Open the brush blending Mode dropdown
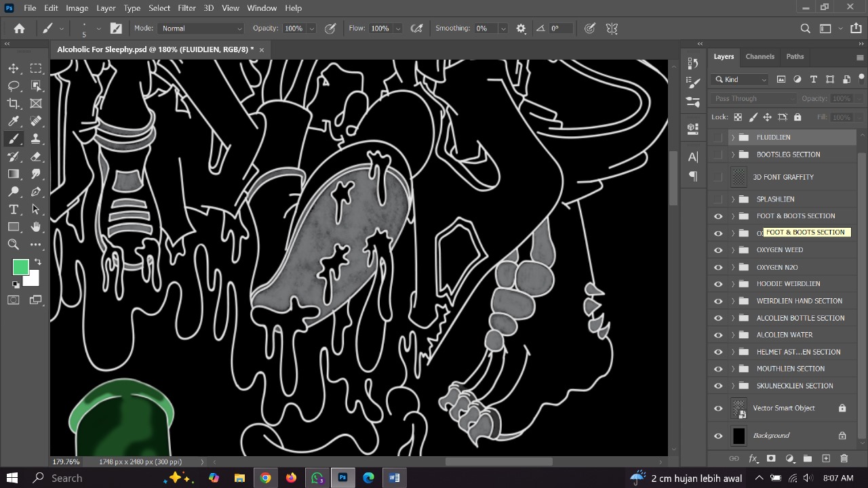The image size is (868, 488). pos(200,28)
